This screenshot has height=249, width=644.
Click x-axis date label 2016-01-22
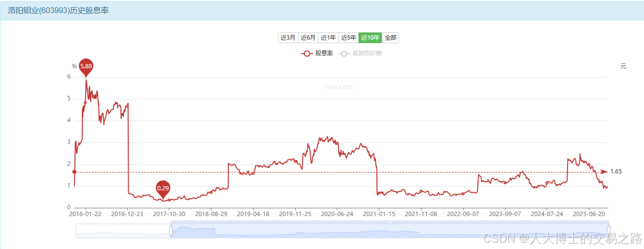click(x=86, y=213)
